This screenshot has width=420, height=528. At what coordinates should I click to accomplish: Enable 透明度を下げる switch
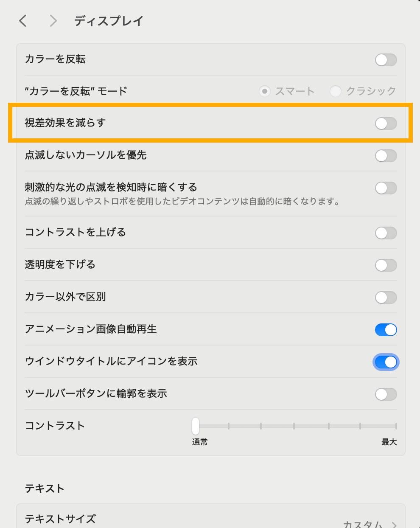(386, 265)
